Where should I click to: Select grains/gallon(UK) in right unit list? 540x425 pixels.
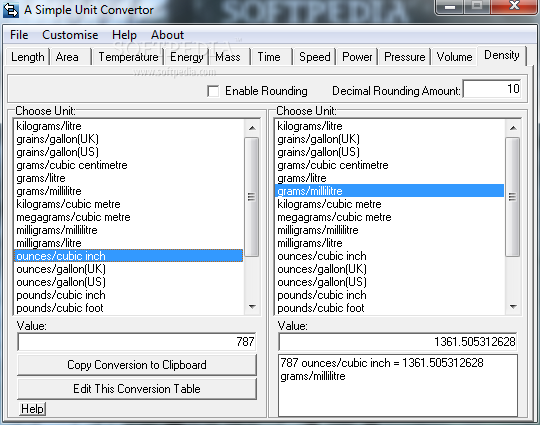pos(390,139)
